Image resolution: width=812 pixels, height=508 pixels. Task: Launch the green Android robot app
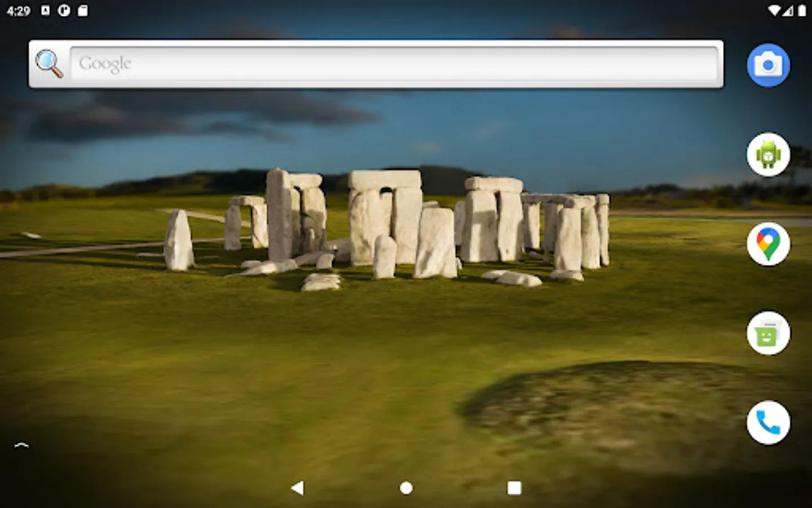coord(768,154)
